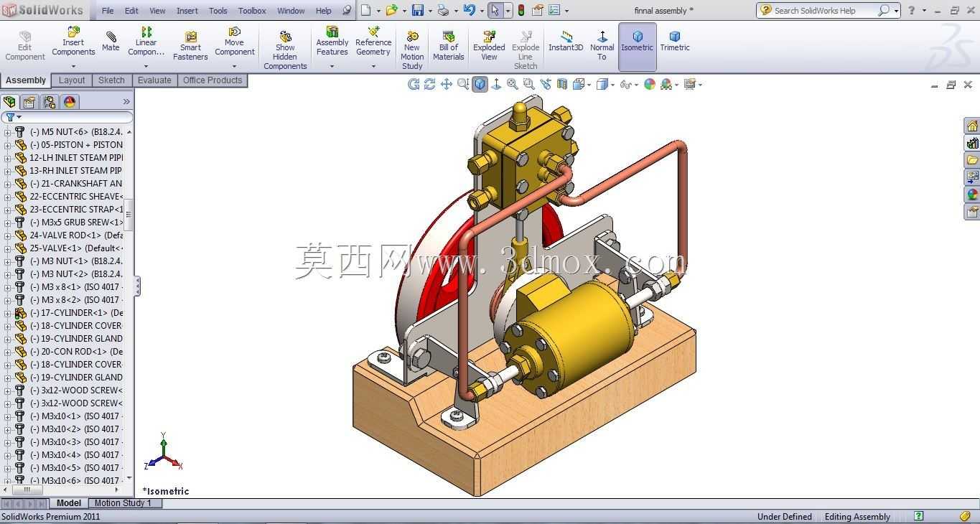This screenshot has width=980, height=524.
Task: Expand 24-VALVE ROD tree node
Action: tap(7, 235)
